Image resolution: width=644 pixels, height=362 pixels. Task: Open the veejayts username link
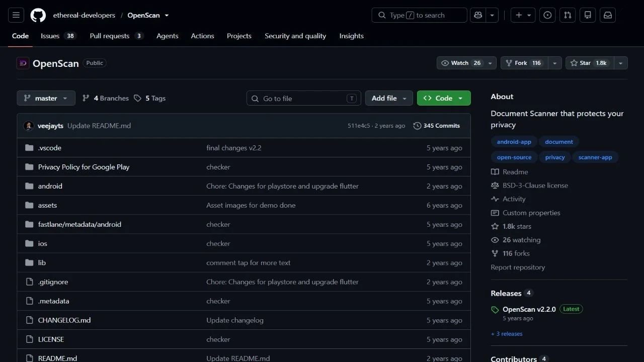click(x=50, y=126)
